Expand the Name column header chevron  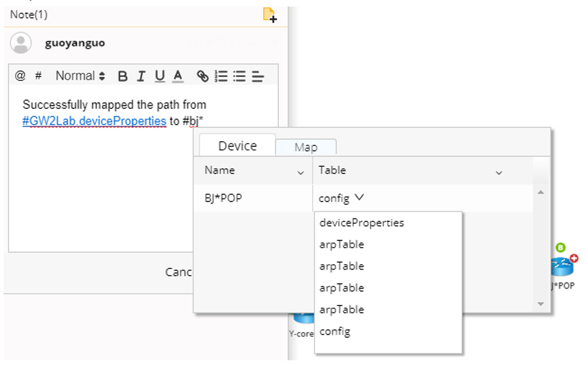300,173
